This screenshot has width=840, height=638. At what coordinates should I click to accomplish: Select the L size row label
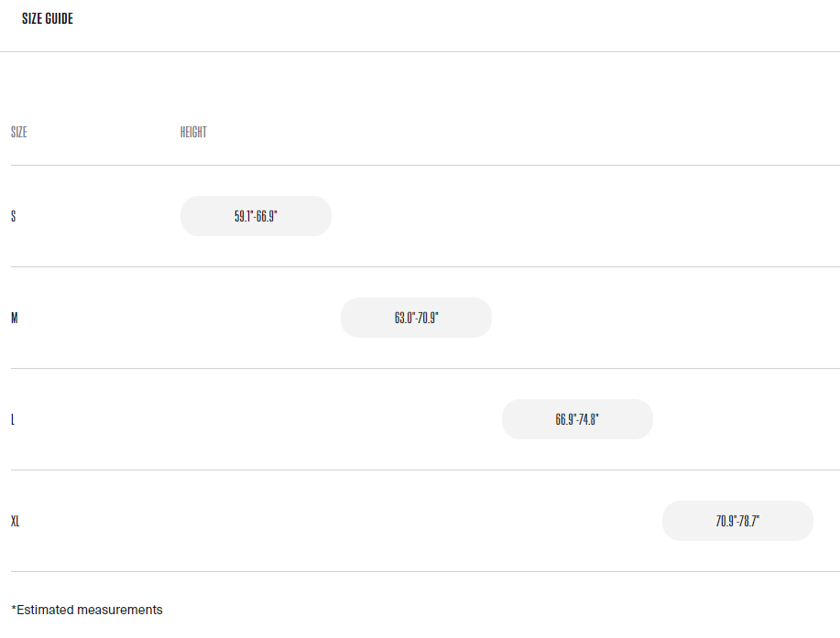coord(13,420)
